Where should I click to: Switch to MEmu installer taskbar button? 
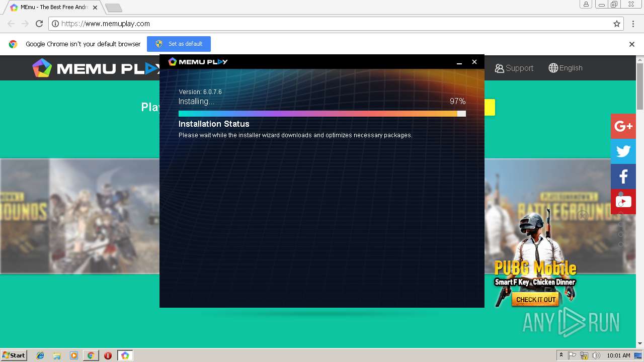[125, 355]
